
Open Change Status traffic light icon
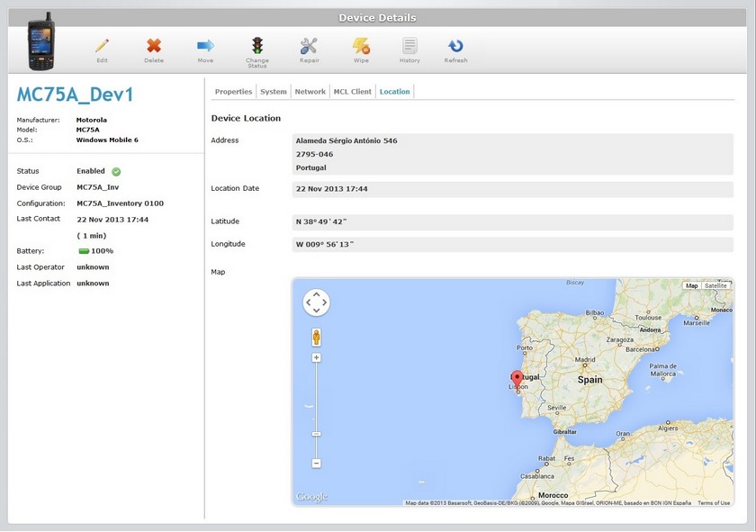257,45
